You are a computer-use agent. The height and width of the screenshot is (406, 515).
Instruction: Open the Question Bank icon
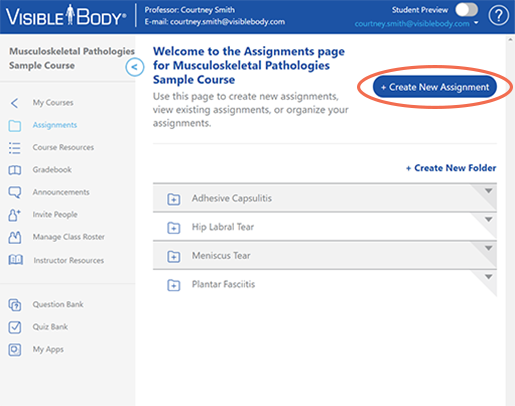(15, 305)
